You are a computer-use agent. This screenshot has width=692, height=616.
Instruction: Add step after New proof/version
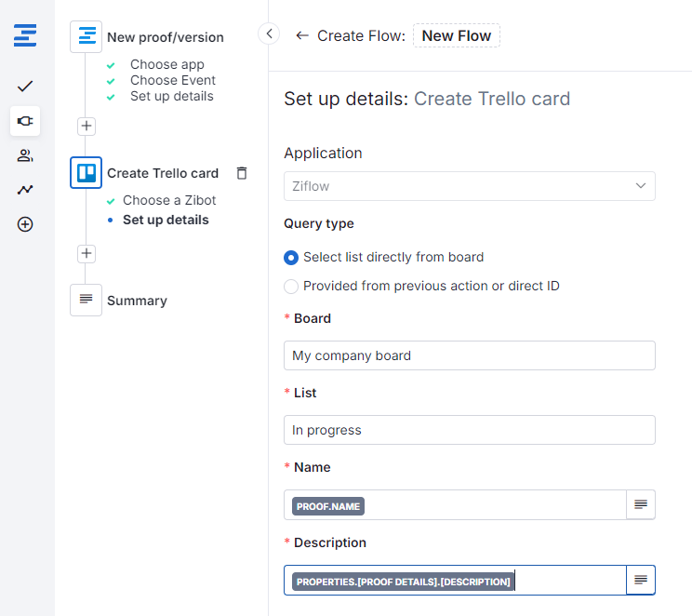[86, 126]
